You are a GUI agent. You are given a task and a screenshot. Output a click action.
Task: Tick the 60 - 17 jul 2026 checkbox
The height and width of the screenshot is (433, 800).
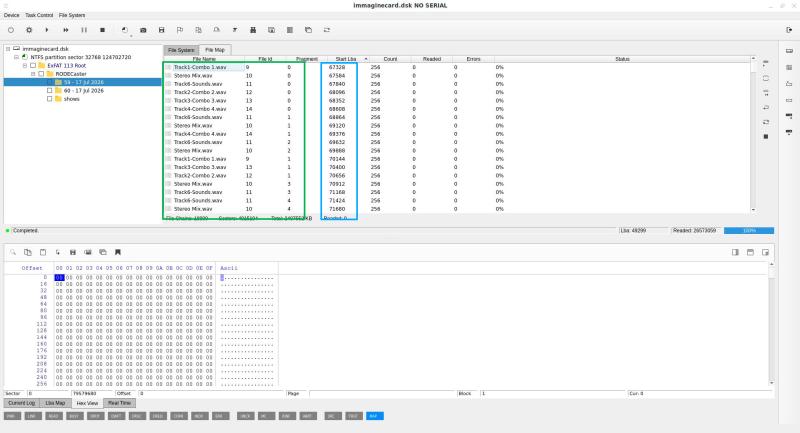tap(49, 91)
